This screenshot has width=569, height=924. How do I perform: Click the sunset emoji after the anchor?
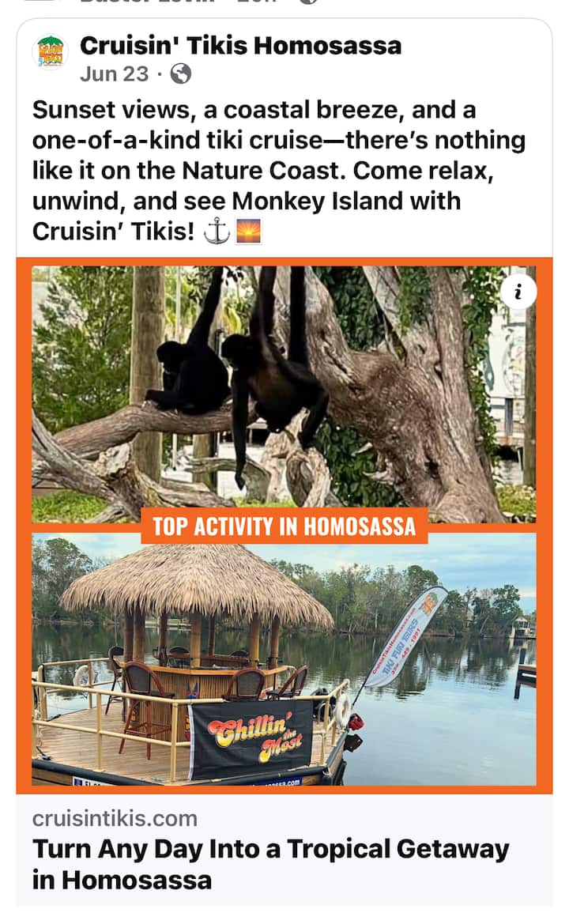click(248, 232)
